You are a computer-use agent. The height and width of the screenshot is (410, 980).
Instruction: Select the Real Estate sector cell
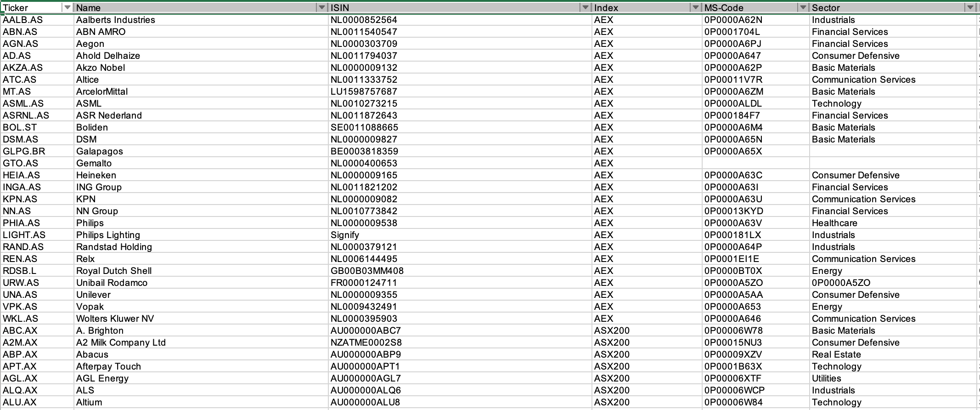click(894, 354)
